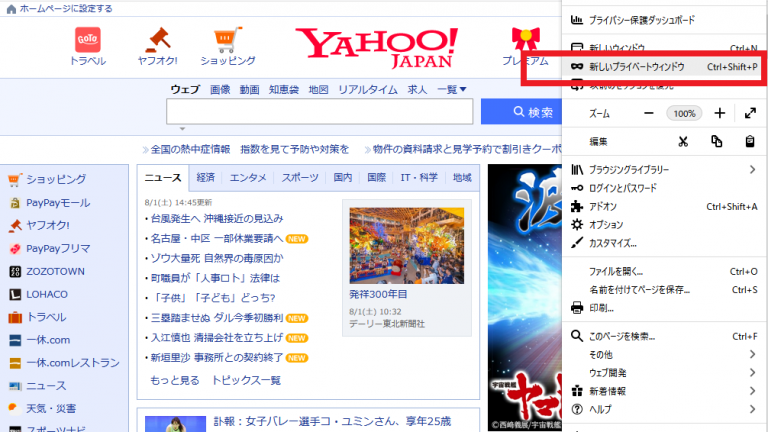Open headline ゾウ大量死 自然界の毒原因か
This screenshot has height=432, width=768.
tap(217, 258)
